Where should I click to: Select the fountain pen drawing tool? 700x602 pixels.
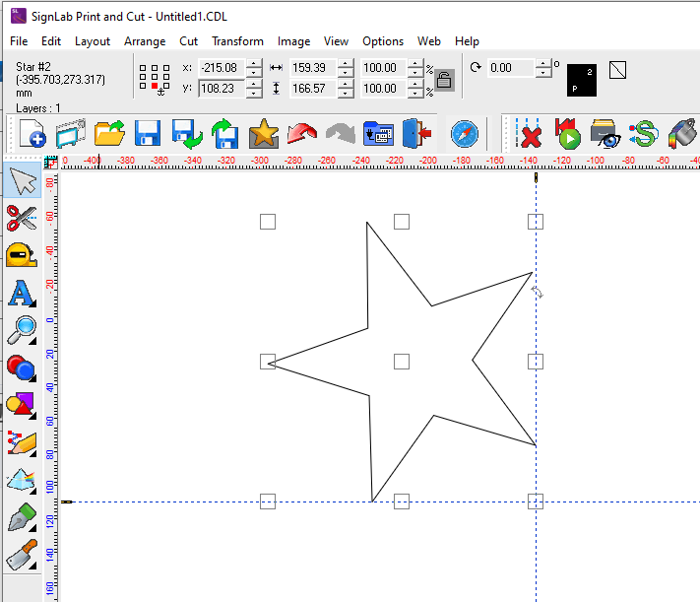tap(22, 517)
